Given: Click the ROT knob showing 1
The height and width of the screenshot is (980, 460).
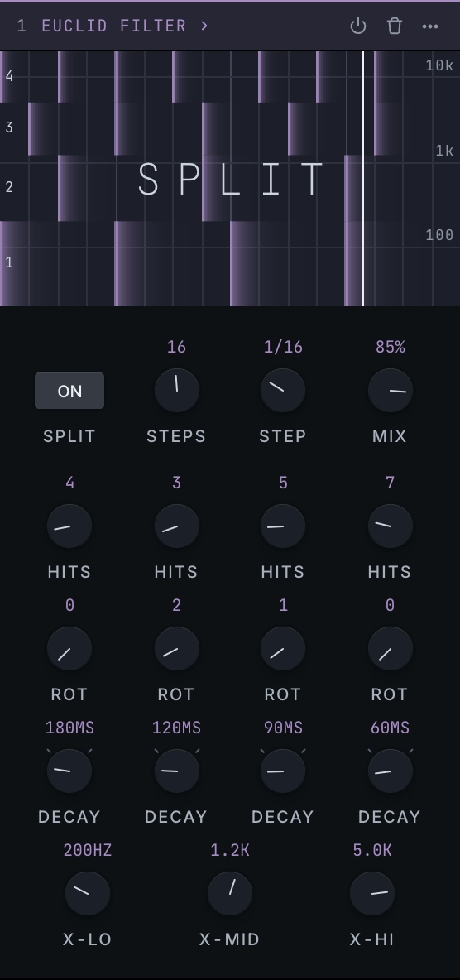Looking at the screenshot, I should coord(283,649).
